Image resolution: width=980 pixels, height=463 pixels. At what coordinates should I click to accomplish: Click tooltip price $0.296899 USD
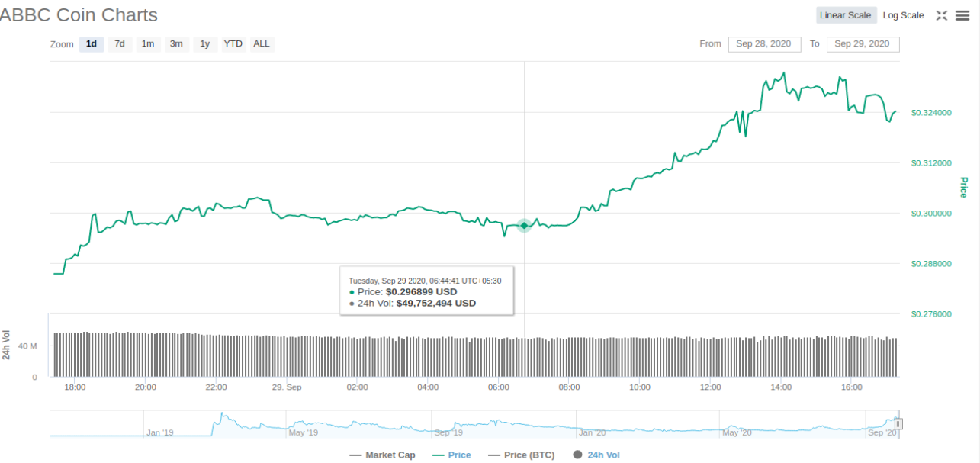(x=421, y=291)
